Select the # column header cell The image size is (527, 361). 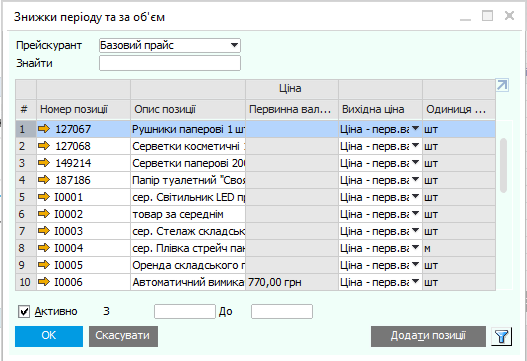[x=26, y=110]
